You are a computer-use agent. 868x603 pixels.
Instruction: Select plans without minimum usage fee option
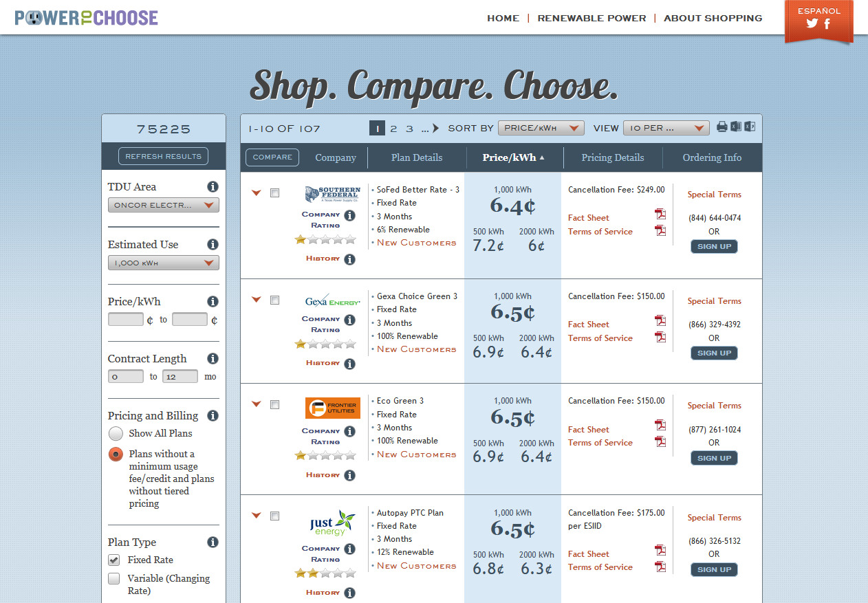116,454
